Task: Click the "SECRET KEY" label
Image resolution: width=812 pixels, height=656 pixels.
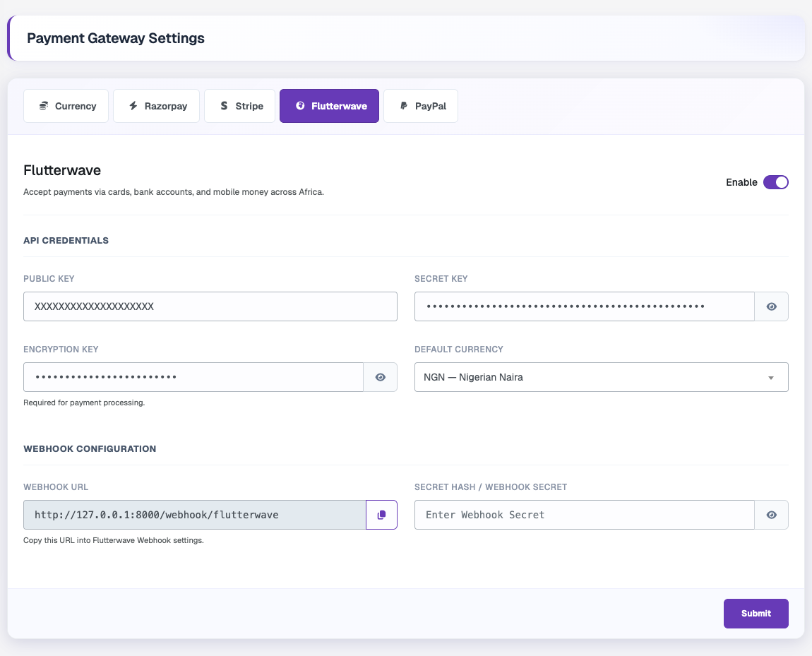Action: (441, 278)
